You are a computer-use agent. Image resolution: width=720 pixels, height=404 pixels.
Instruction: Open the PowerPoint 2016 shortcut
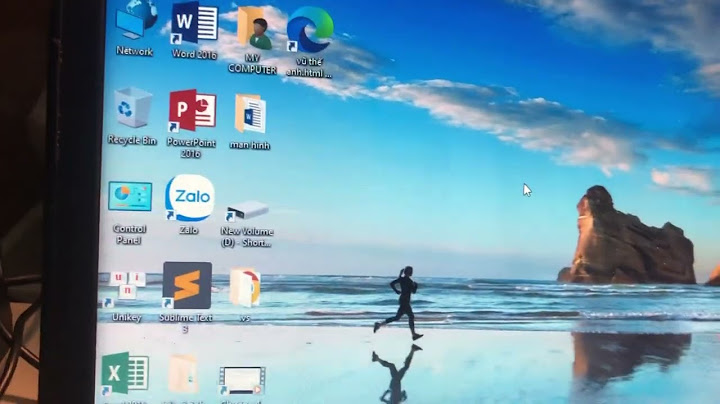(x=192, y=111)
